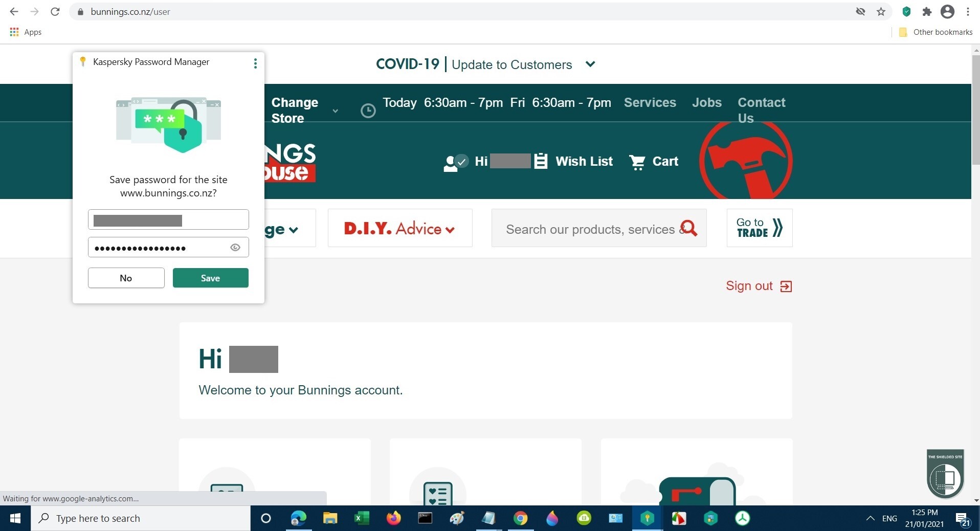Open Kaspersky Password Manager options menu
Image resolution: width=980 pixels, height=531 pixels.
(x=255, y=63)
